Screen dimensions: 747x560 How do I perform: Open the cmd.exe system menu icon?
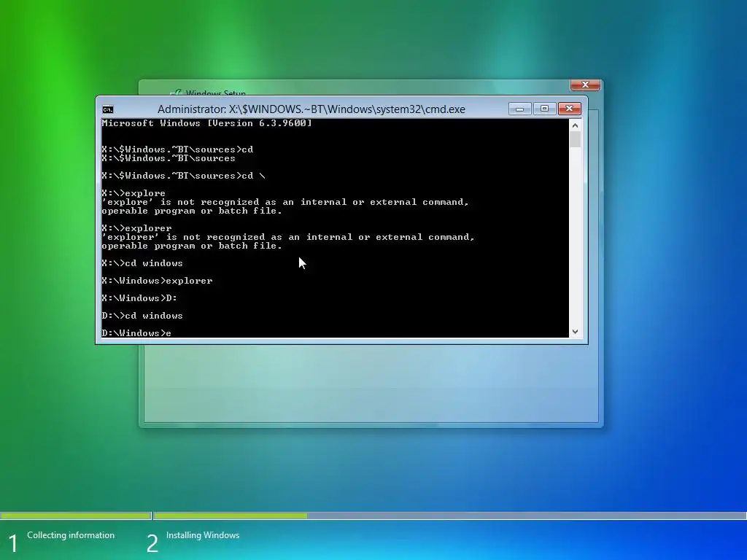point(108,109)
